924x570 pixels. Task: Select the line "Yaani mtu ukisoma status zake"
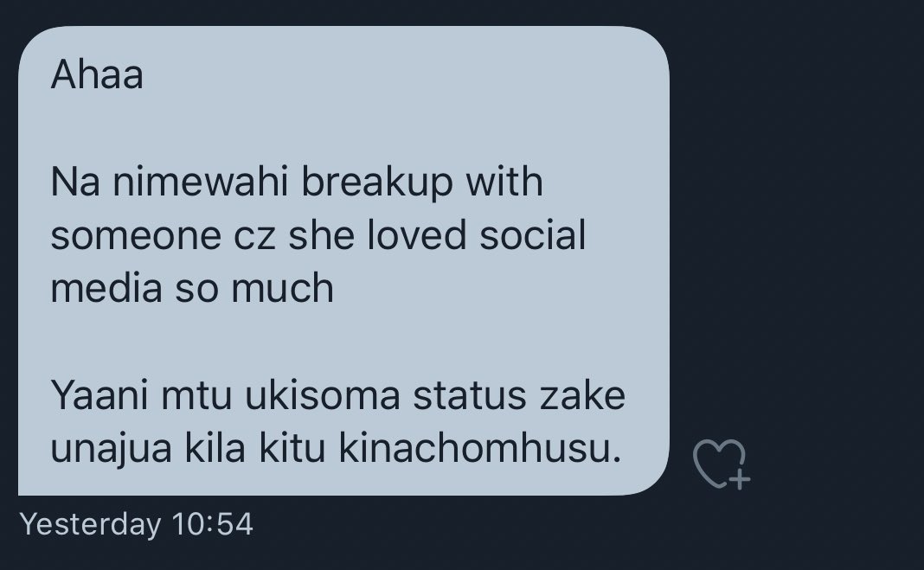pyautogui.click(x=337, y=395)
